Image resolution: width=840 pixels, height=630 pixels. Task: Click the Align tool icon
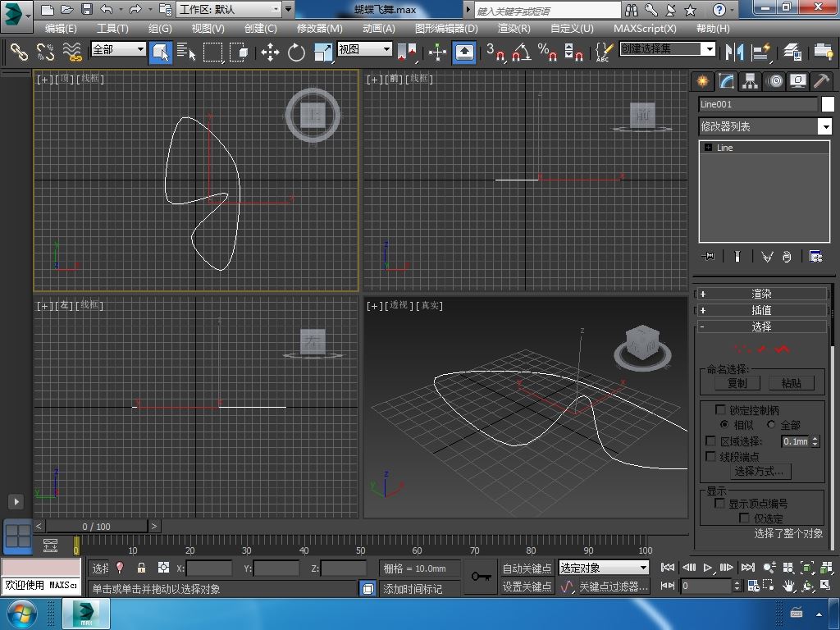pyautogui.click(x=760, y=52)
